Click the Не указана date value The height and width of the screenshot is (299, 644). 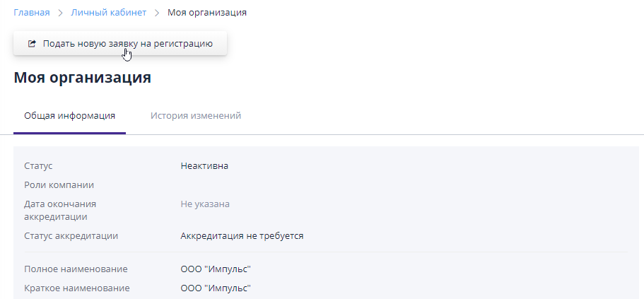coord(205,204)
